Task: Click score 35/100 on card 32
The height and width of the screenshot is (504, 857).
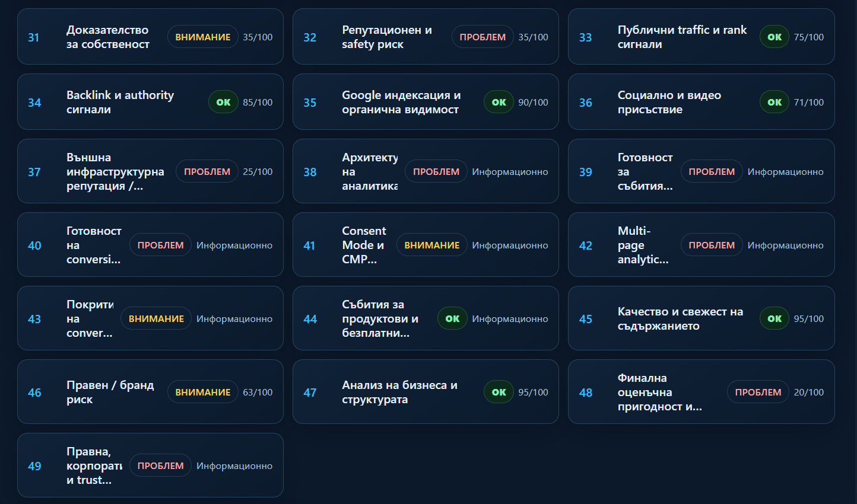Action: pyautogui.click(x=533, y=37)
